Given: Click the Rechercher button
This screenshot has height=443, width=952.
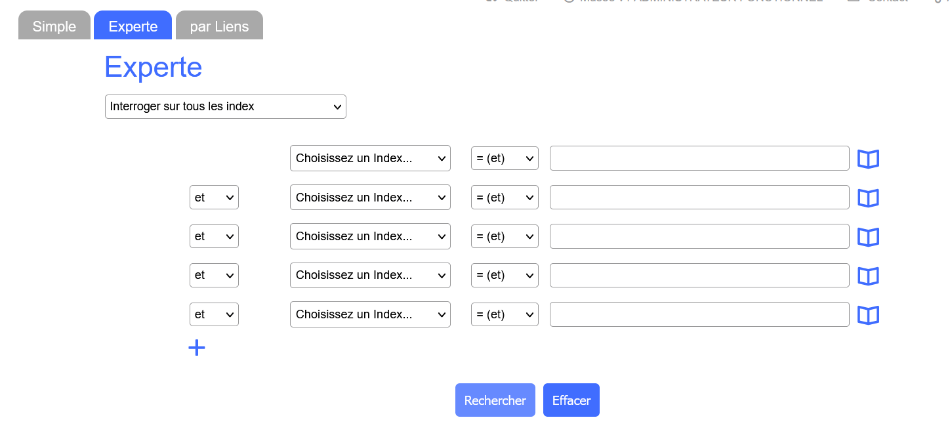Looking at the screenshot, I should point(495,400).
